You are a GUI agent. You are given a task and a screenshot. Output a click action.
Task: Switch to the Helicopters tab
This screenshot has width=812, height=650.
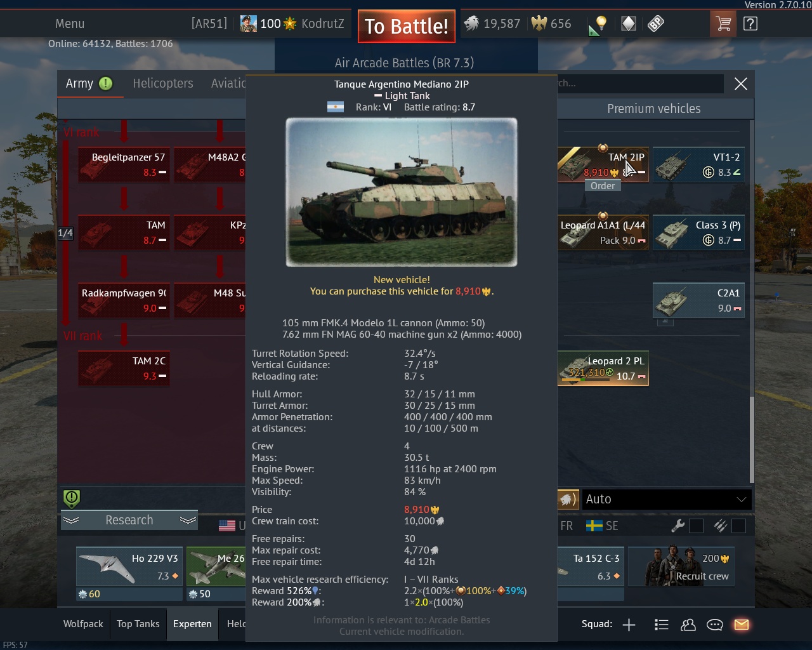[x=163, y=84]
